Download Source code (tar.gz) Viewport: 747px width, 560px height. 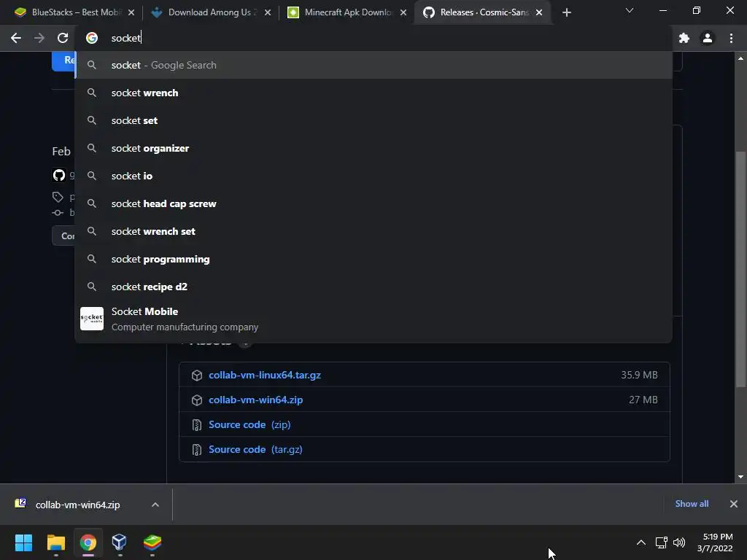[x=255, y=449]
